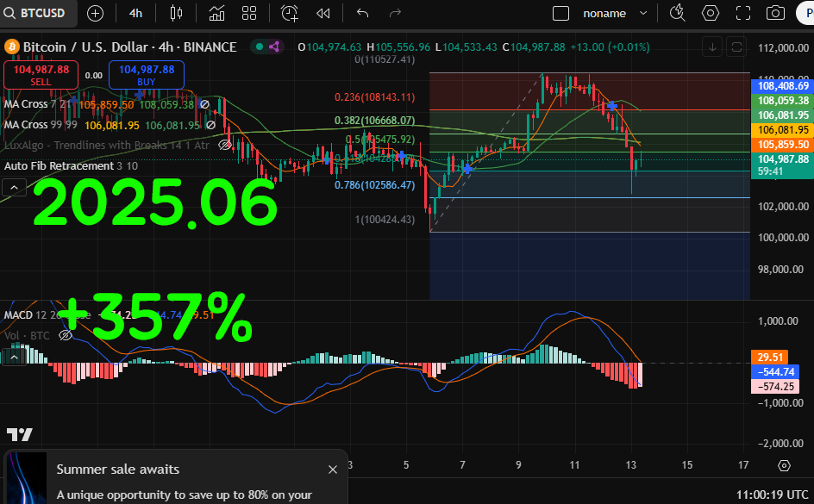Click the +13.00 (+0.01%) change value
Viewport: 814px width, 504px height.
click(610, 47)
